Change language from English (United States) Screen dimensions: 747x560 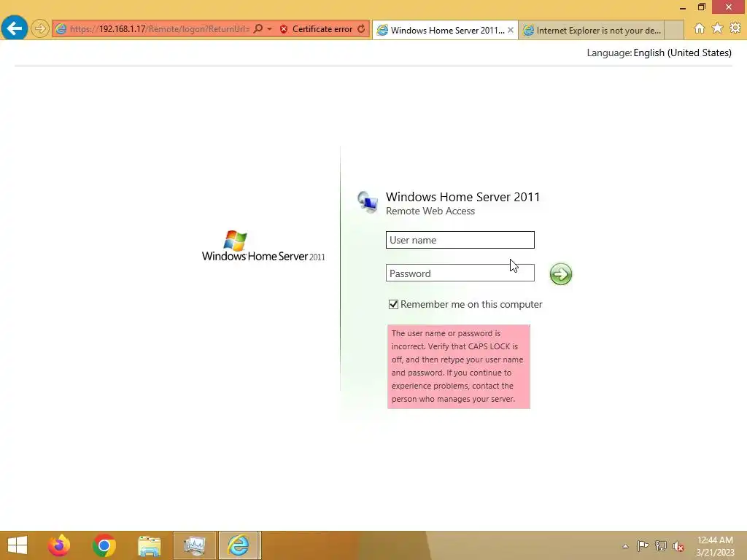coord(682,52)
